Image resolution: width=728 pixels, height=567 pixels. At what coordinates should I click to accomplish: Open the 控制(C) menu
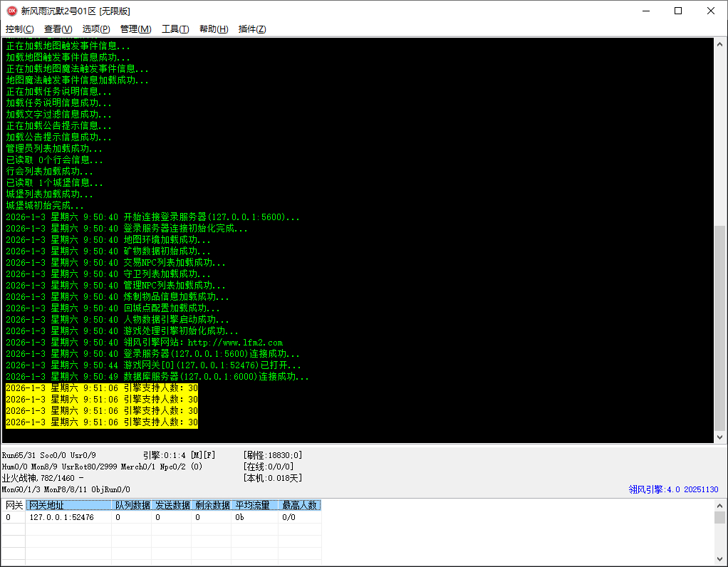click(19, 29)
